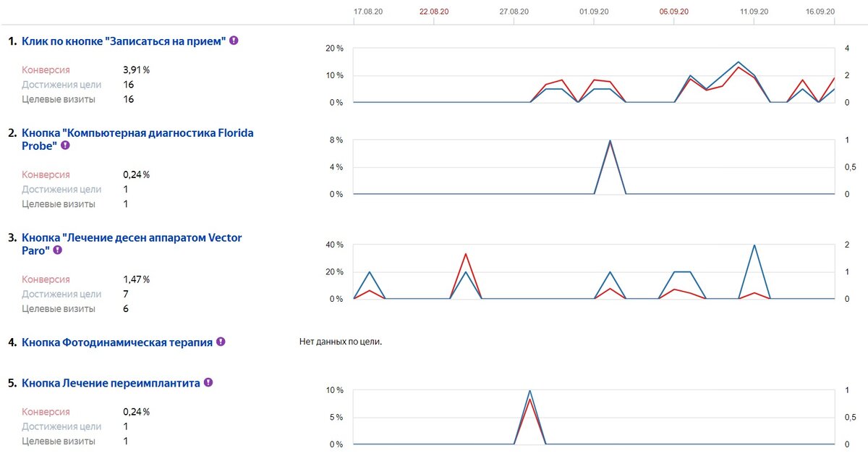868x464 pixels.
Task: Select conversion value 3,91 %
Action: click(x=137, y=70)
